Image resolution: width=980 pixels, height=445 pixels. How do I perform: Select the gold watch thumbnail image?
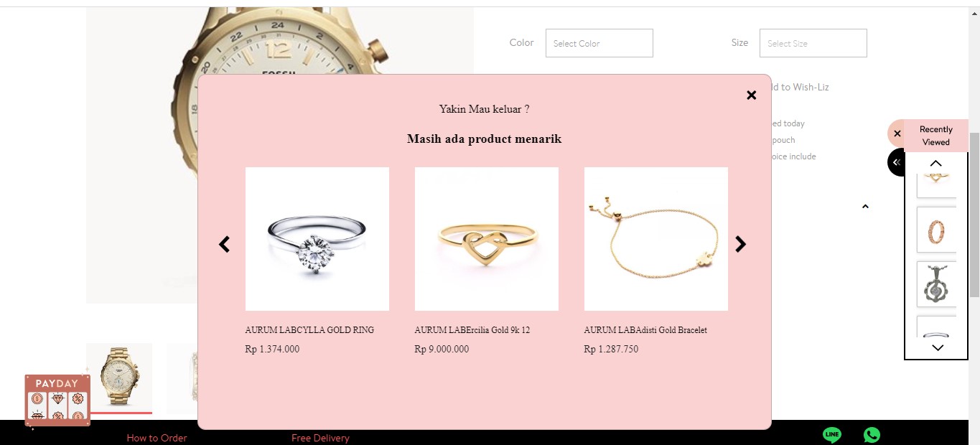(x=119, y=377)
